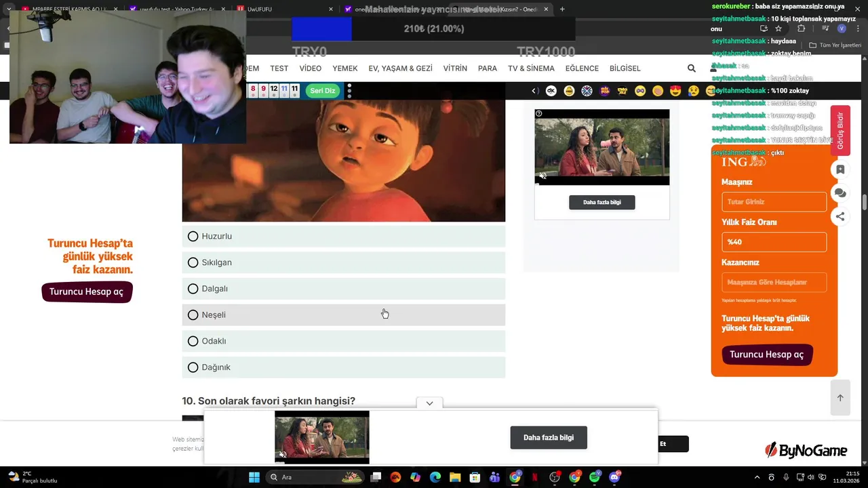Open a new browser tab
868x488 pixels.
562,9
